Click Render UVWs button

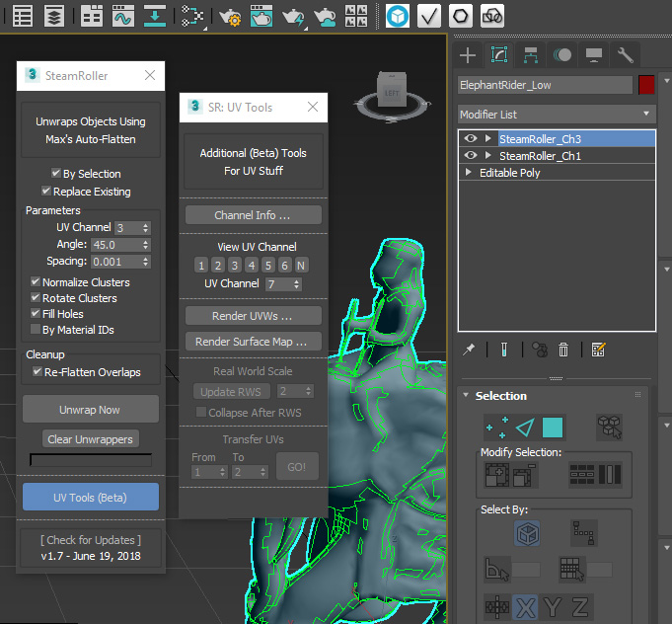[254, 316]
